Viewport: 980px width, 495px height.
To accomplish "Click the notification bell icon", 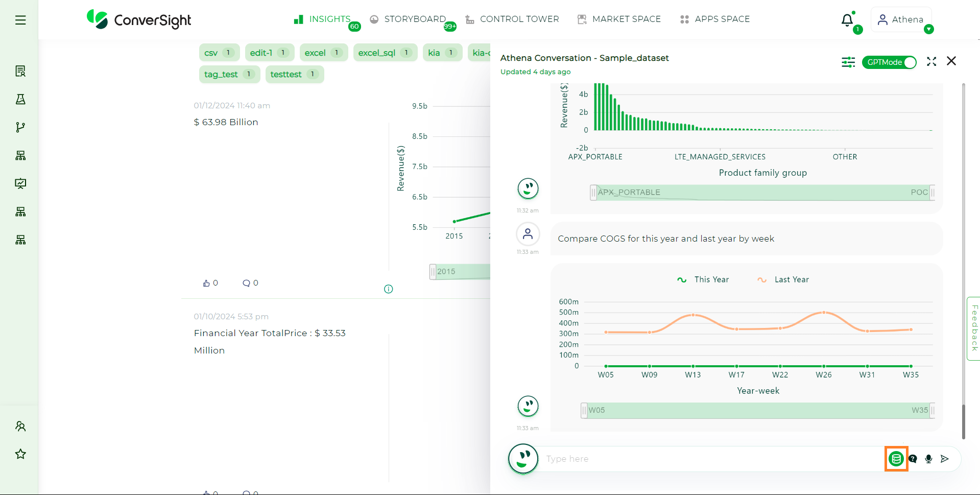I will tap(847, 19).
